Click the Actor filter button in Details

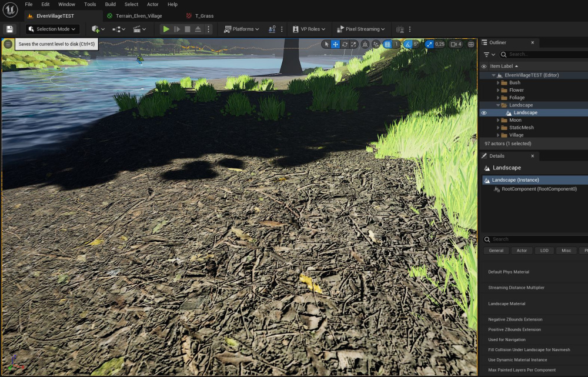(522, 251)
